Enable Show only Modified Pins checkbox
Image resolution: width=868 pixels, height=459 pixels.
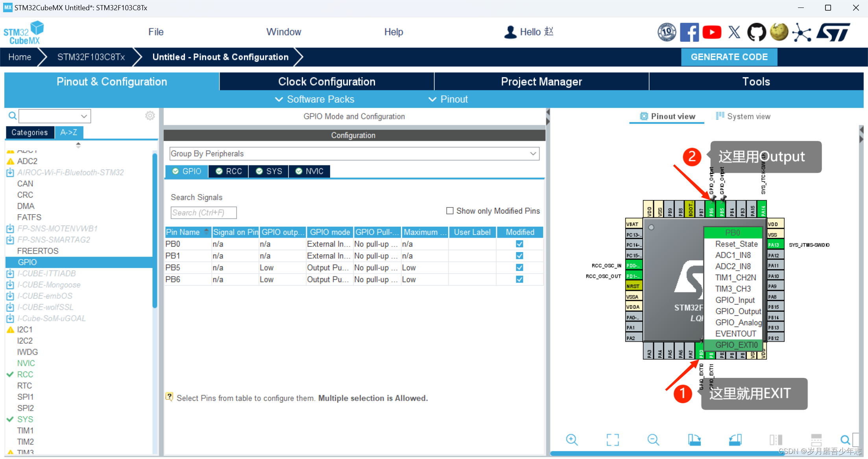[x=450, y=211]
